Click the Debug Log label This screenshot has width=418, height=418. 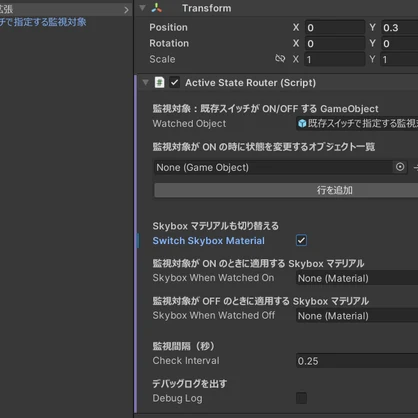177,398
